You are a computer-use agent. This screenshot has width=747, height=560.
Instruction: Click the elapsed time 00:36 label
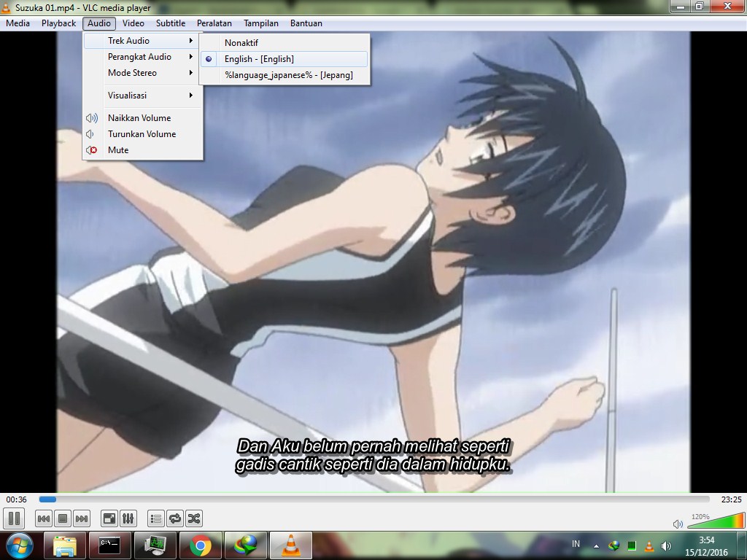(x=16, y=499)
